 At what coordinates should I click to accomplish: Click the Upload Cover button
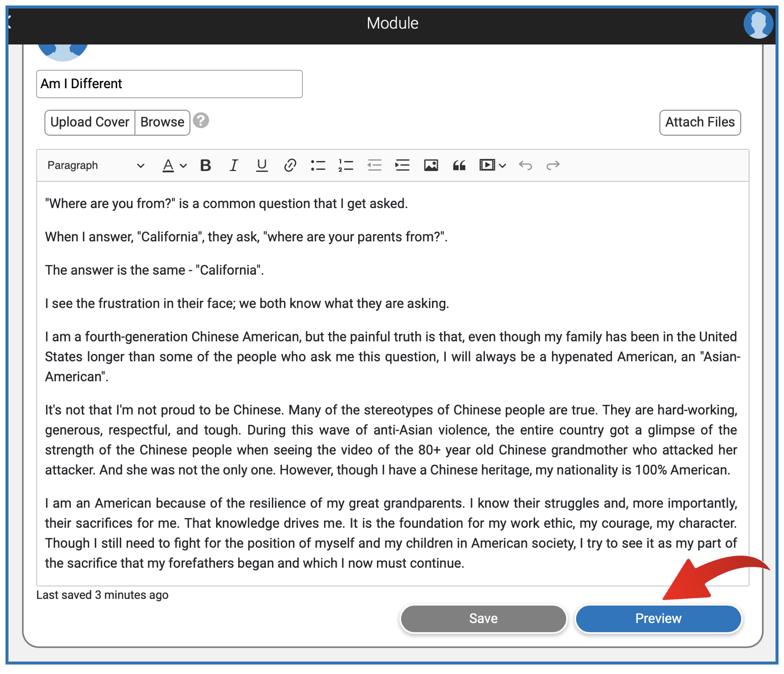coord(90,122)
